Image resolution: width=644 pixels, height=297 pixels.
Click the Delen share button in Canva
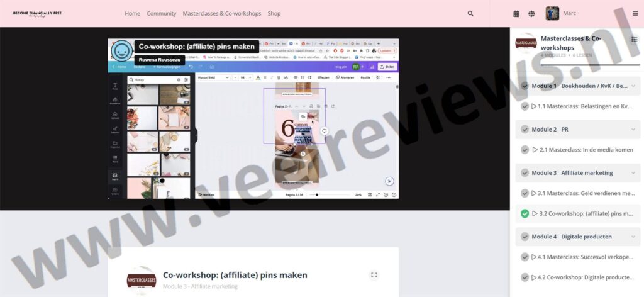(387, 67)
